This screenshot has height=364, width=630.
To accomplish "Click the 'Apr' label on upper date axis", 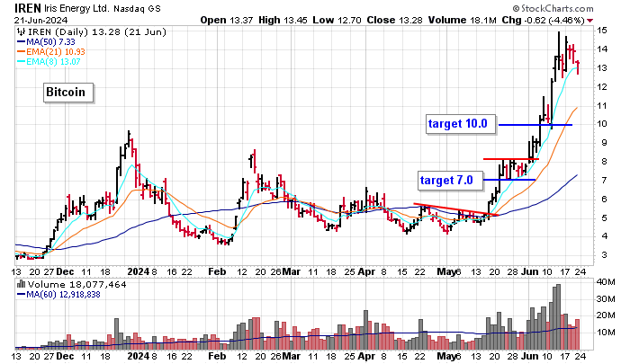I will (366, 271).
